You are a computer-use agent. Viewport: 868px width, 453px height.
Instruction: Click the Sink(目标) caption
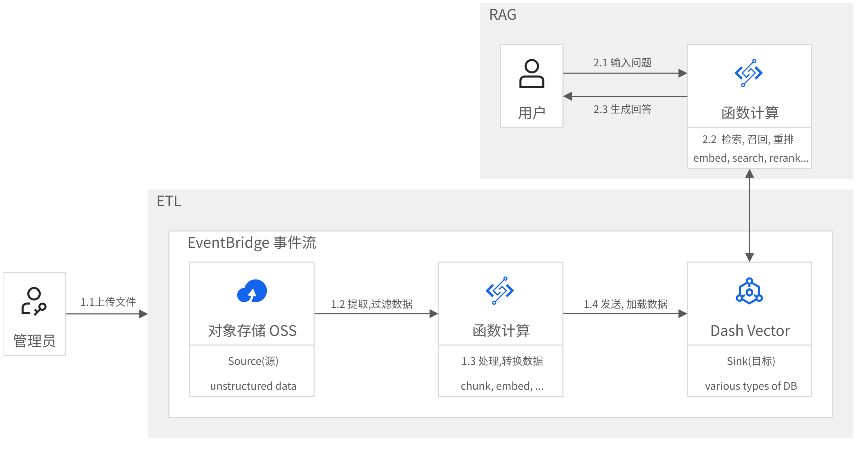click(x=750, y=361)
